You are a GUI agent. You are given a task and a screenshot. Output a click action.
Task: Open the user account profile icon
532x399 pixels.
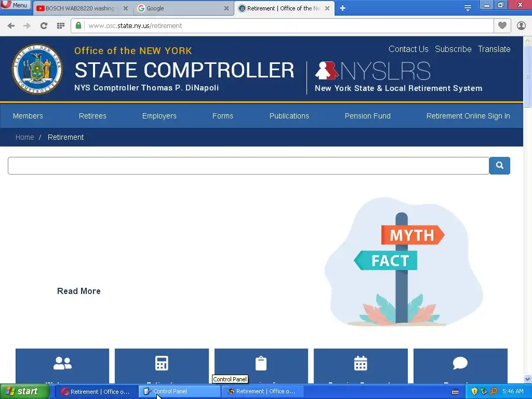coord(521,26)
